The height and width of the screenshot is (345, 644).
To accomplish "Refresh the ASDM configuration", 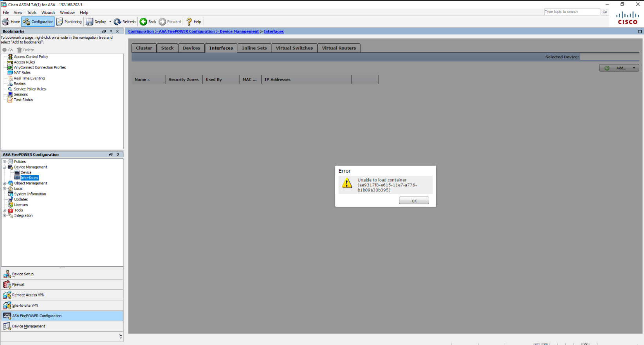I will [x=125, y=22].
